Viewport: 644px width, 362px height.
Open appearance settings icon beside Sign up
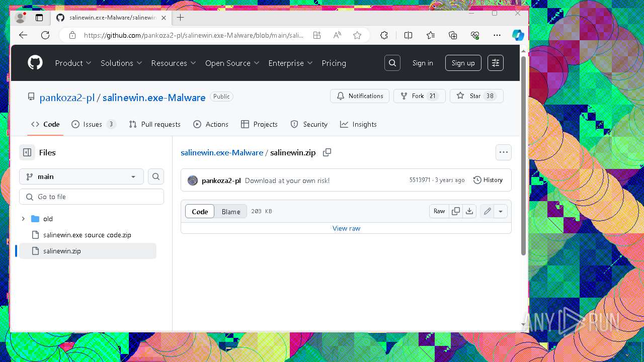tap(496, 63)
